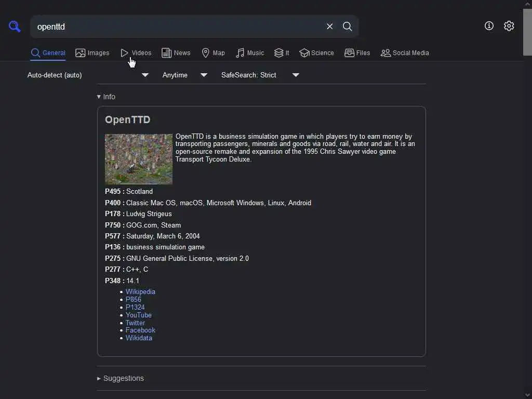The image size is (532, 399).
Task: Open the OpenTTD game thumbnail image
Action: point(138,159)
